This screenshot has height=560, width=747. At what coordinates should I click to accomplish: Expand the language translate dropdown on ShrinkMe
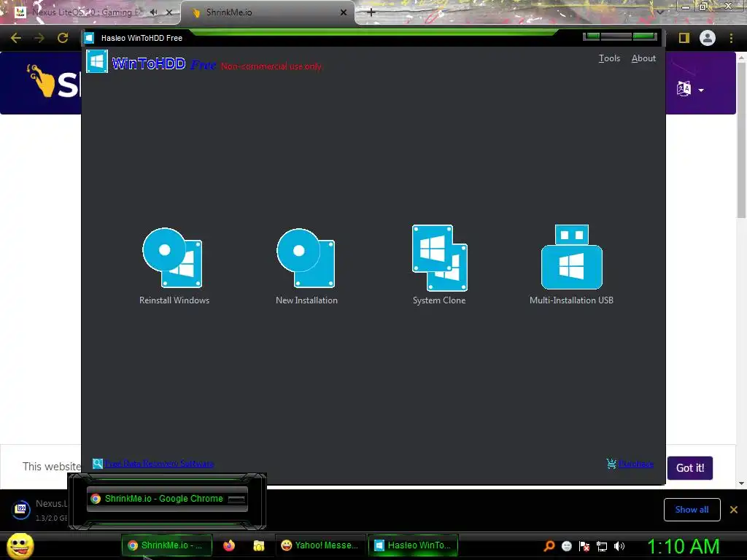[x=690, y=88]
